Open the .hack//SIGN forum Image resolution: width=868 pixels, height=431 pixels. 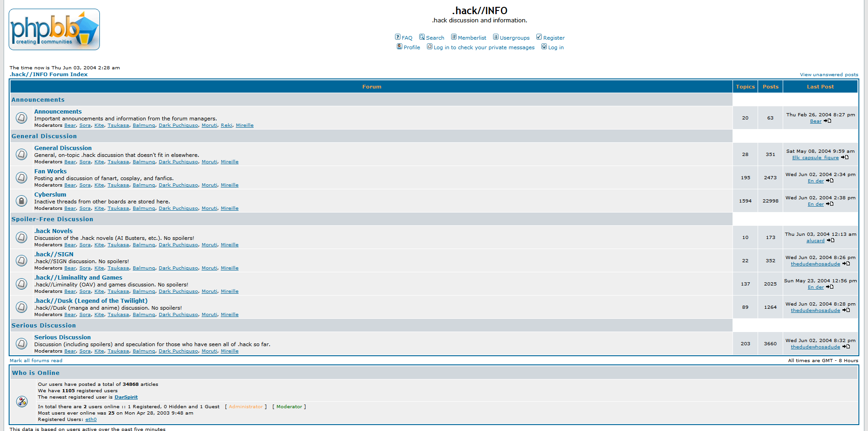[54, 254]
